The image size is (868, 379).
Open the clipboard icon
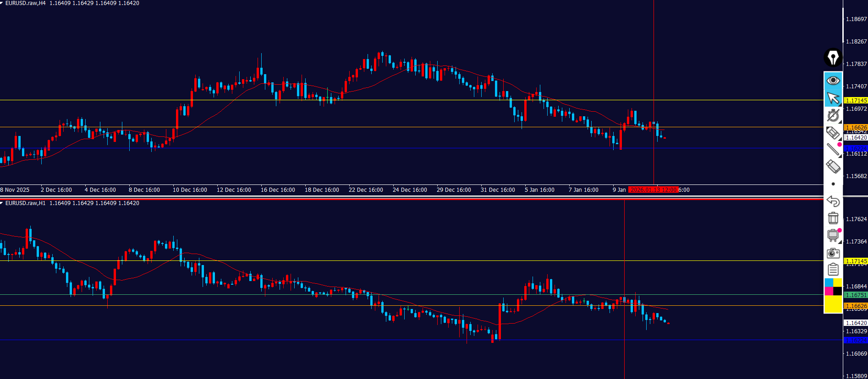click(833, 270)
